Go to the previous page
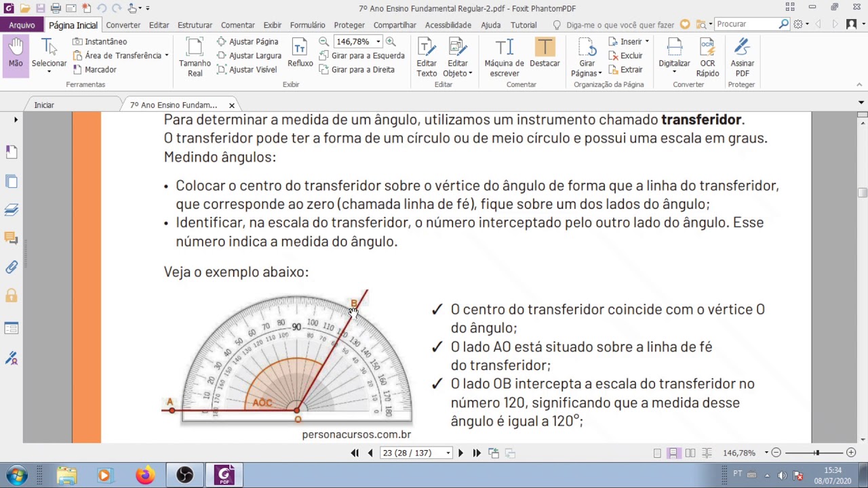 (370, 453)
